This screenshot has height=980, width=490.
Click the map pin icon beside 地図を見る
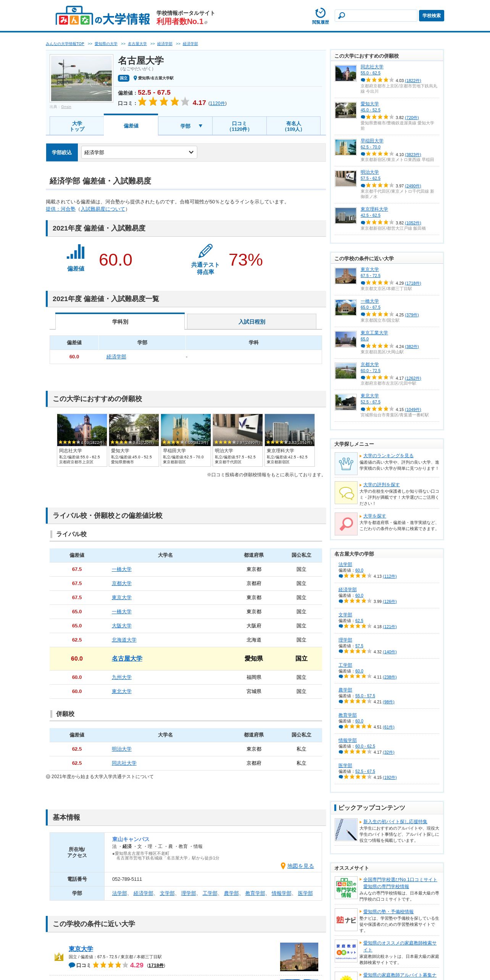[x=283, y=866]
